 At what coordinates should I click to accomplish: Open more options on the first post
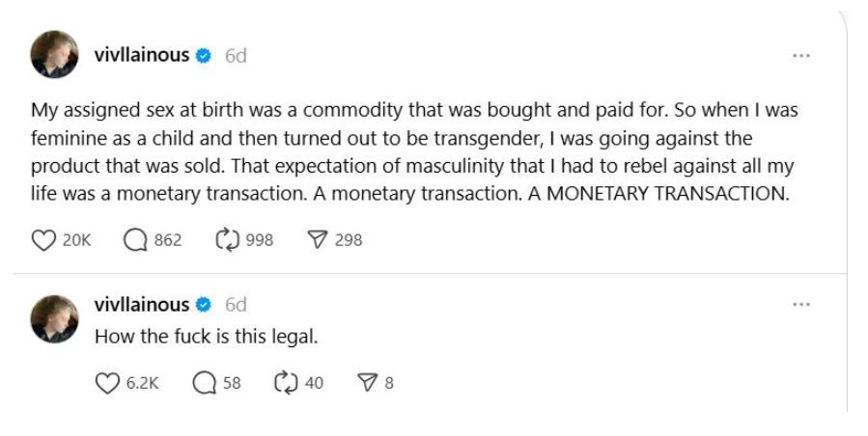pyautogui.click(x=800, y=56)
